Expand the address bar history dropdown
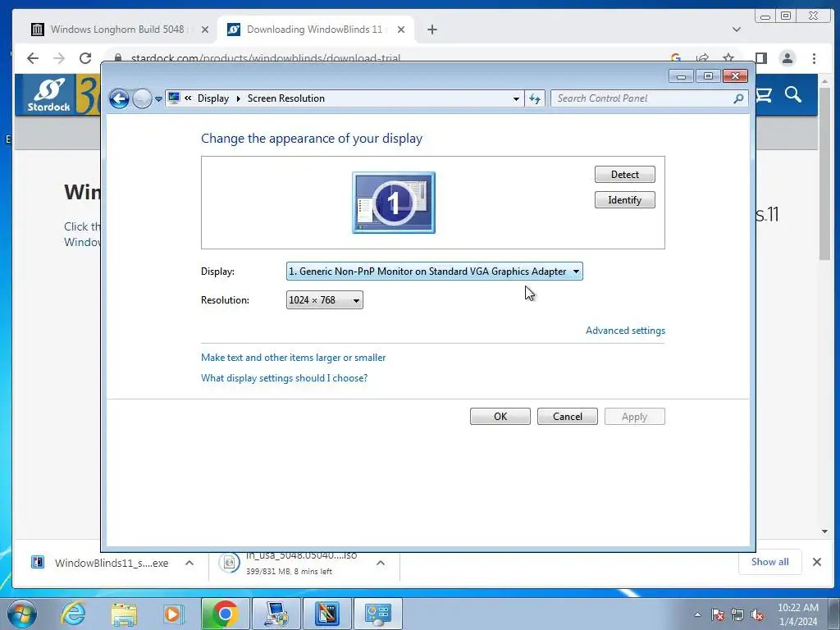The width and height of the screenshot is (840, 630). pos(516,98)
